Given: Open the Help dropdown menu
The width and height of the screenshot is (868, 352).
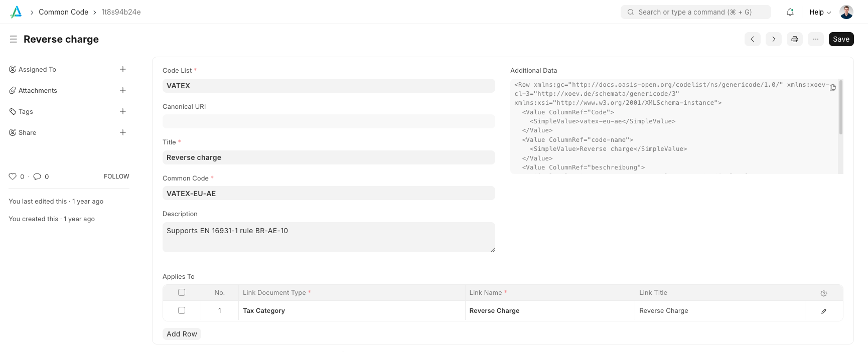Looking at the screenshot, I should tap(820, 12).
